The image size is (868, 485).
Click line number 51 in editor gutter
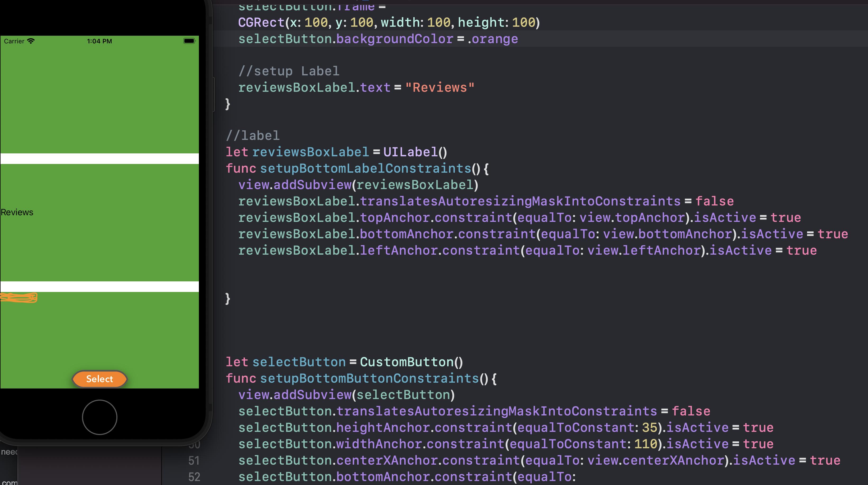(194, 460)
